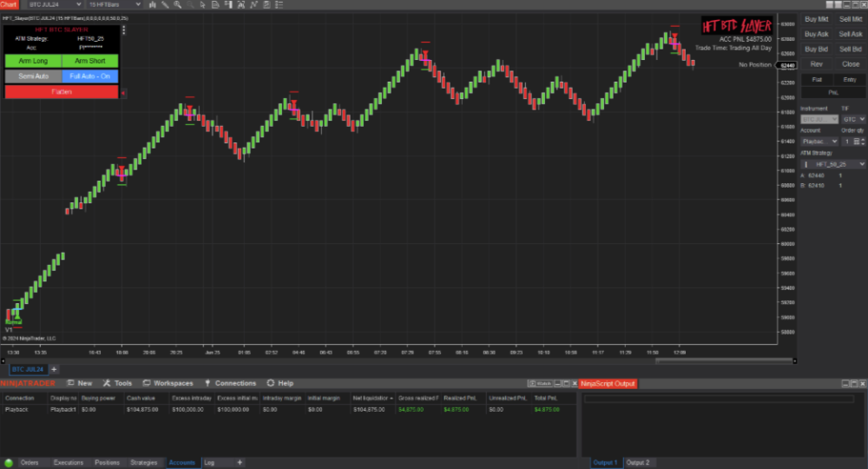Image resolution: width=868 pixels, height=469 pixels.
Task: Click the 62440 price marker on axis
Action: [x=787, y=65]
